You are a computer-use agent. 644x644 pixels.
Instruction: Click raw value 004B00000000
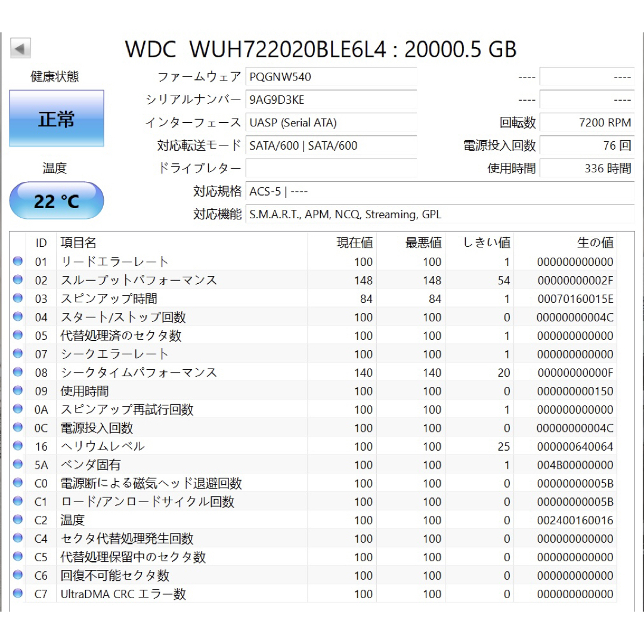coord(575,465)
